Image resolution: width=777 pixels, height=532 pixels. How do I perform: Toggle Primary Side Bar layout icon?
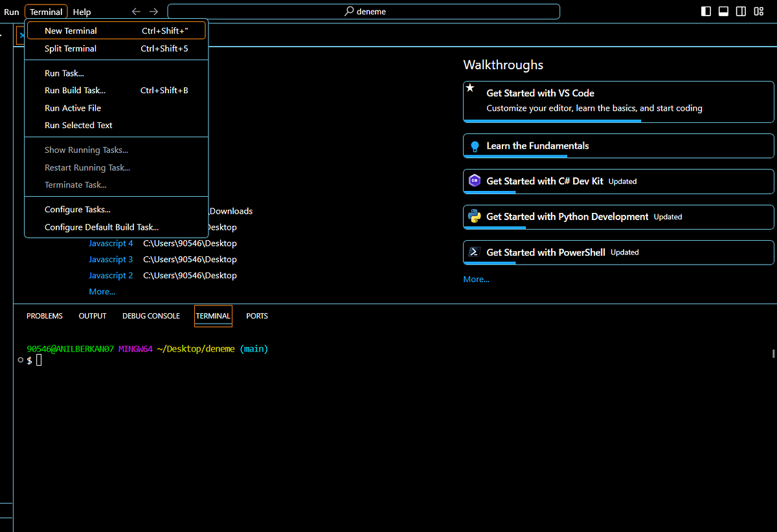706,12
